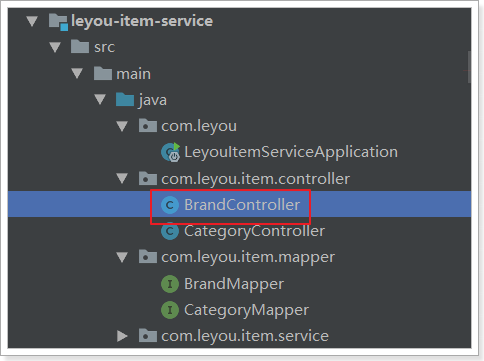
Task: Click the leyou-item-service module folder icon
Action: 59,22
